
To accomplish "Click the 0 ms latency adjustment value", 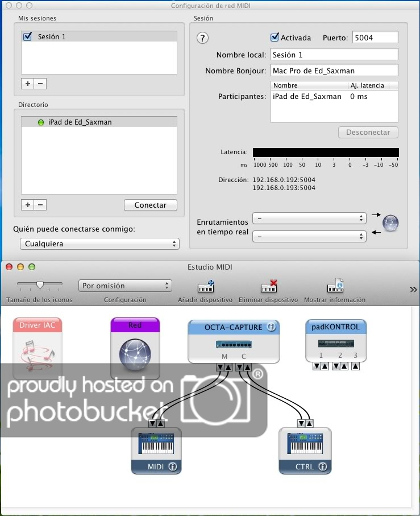I will tap(359, 96).
